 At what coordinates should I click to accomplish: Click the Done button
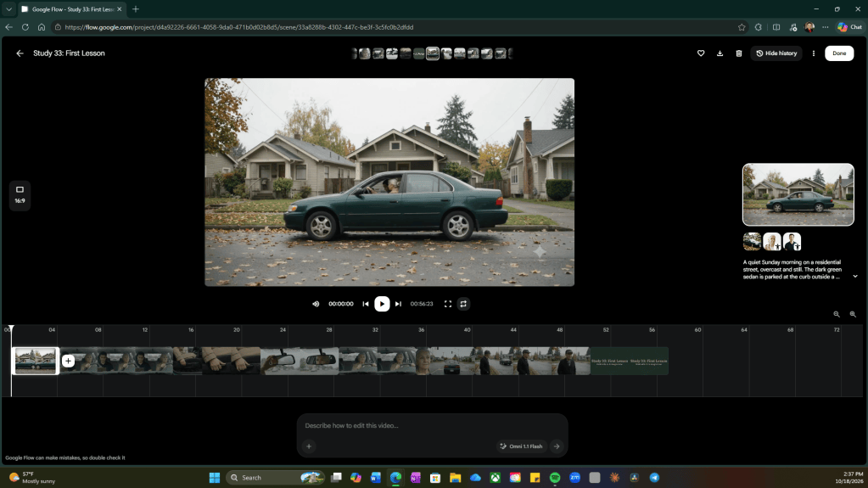[x=839, y=53]
